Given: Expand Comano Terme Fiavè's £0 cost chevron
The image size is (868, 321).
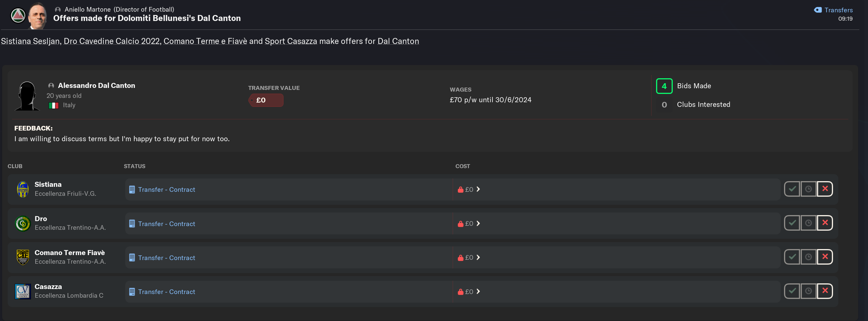Looking at the screenshot, I should [x=478, y=257].
